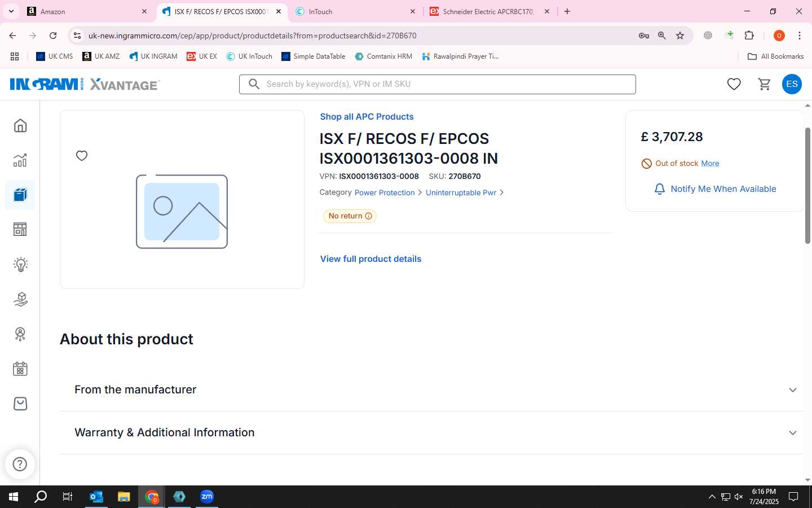This screenshot has height=508, width=812.
Task: Bookmark this page with the star icon
Action: (680, 36)
